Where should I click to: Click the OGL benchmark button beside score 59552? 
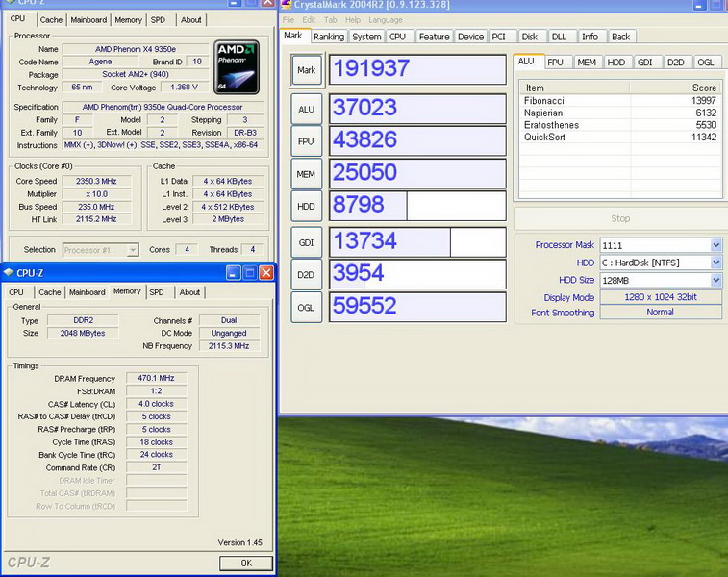(x=306, y=307)
